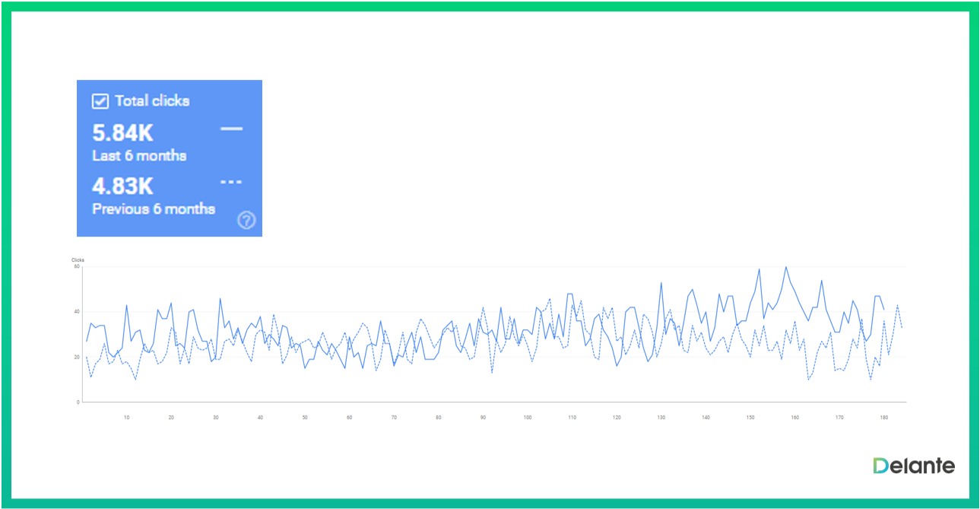Click the 0 label on the y-axis

click(x=78, y=402)
